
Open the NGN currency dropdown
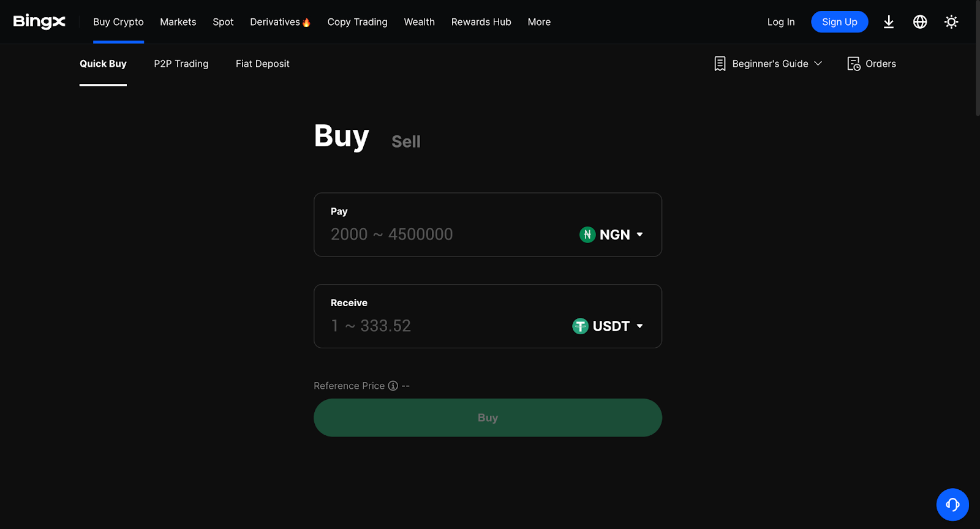611,234
